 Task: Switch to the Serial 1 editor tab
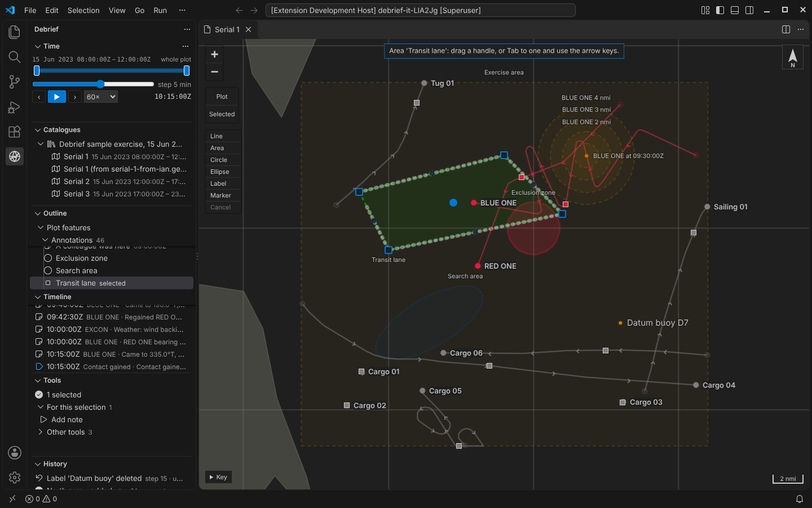tap(228, 29)
